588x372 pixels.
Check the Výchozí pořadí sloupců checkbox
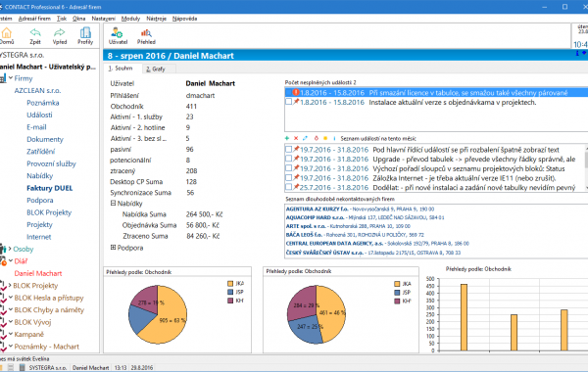click(288, 167)
